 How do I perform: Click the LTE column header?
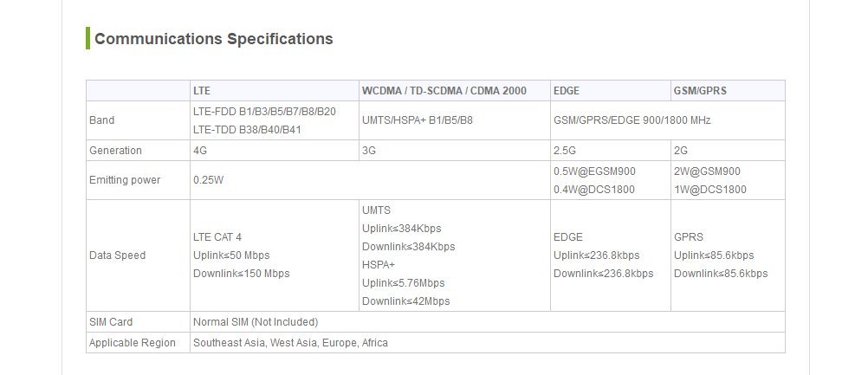pos(202,90)
